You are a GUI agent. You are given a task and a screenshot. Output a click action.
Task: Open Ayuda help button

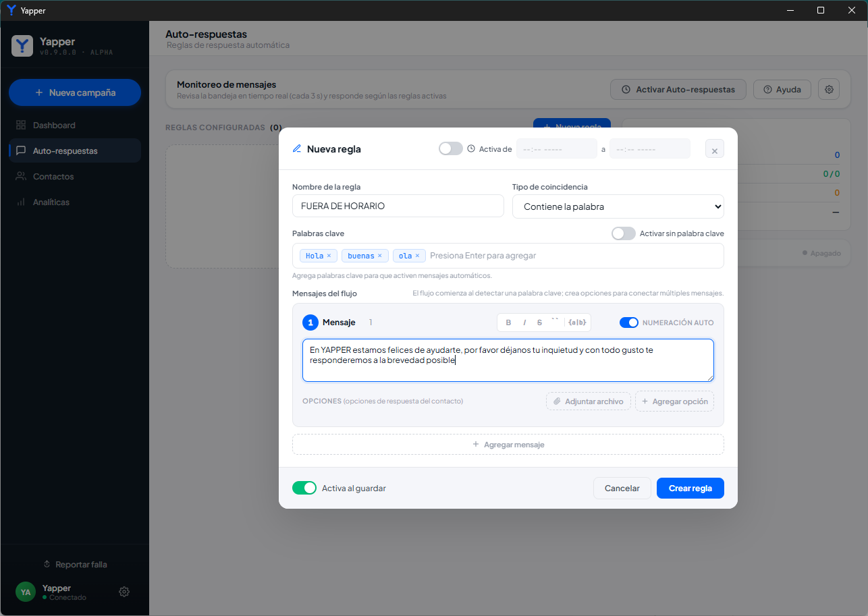tap(782, 89)
